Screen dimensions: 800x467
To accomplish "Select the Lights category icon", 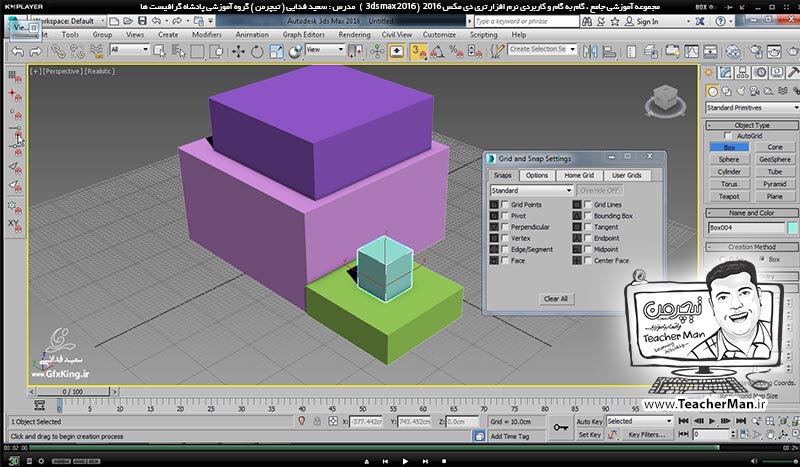I will click(740, 91).
